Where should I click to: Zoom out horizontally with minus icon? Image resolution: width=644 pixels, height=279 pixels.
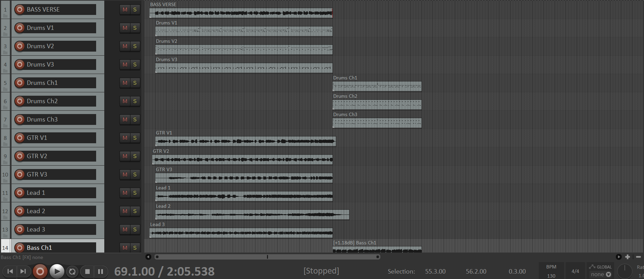click(x=638, y=257)
